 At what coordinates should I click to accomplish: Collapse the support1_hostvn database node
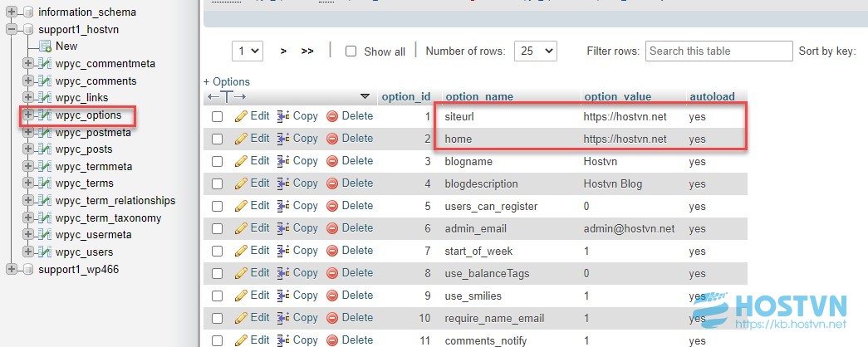pos(11,29)
